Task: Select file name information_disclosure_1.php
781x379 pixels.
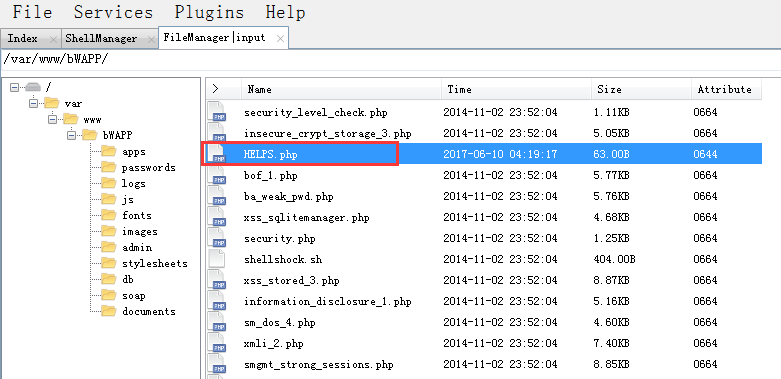Action: (x=328, y=302)
